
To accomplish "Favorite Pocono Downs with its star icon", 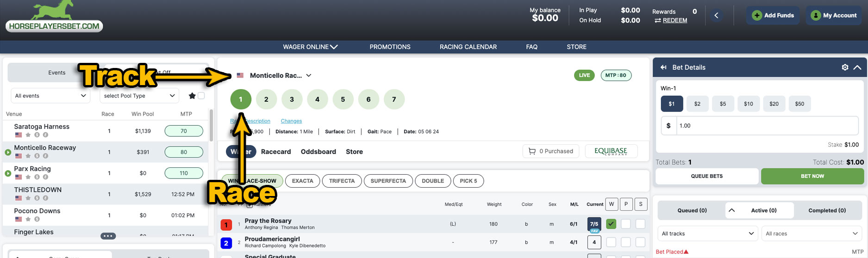I will (28, 219).
